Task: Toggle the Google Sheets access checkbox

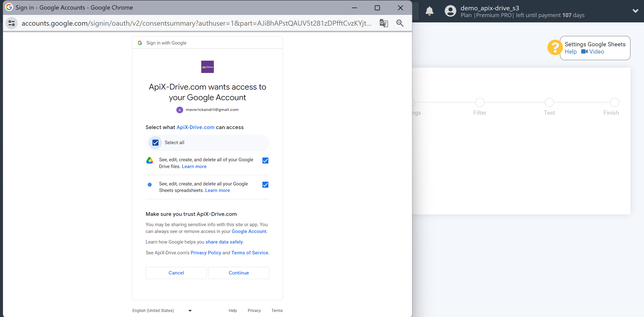Action: [265, 184]
